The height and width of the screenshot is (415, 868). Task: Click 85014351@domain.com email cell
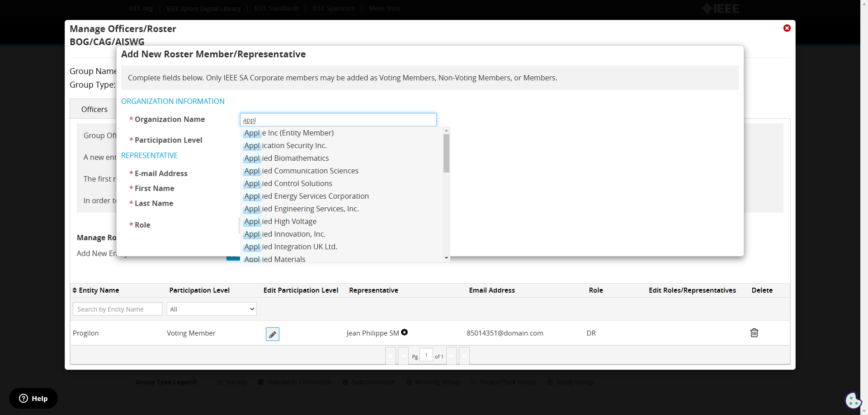[505, 333]
